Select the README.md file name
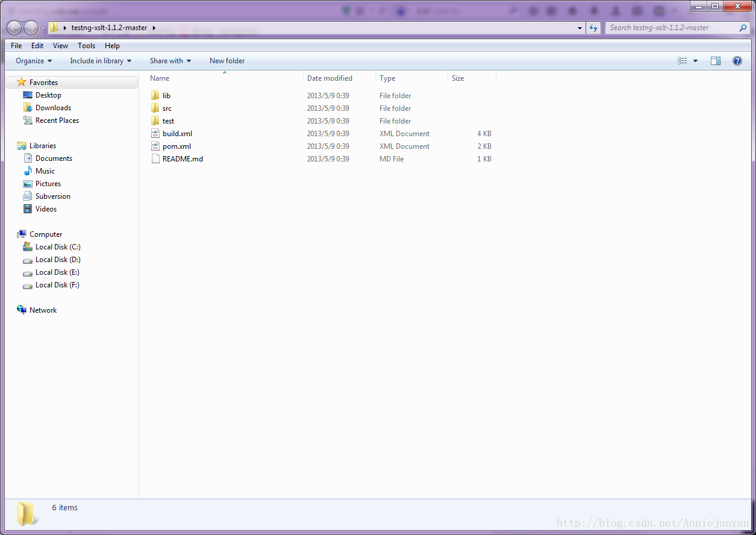 click(183, 159)
